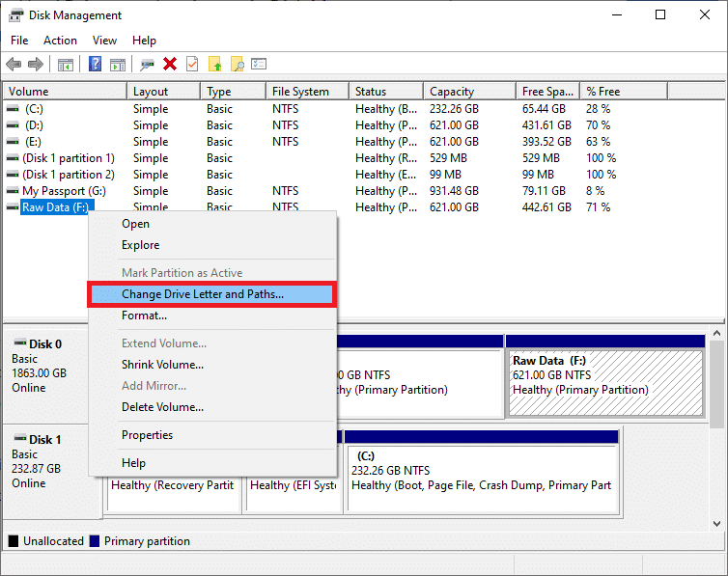Select the Raw Data (F:) partition block
Image resolution: width=728 pixels, height=576 pixels.
[x=604, y=381]
